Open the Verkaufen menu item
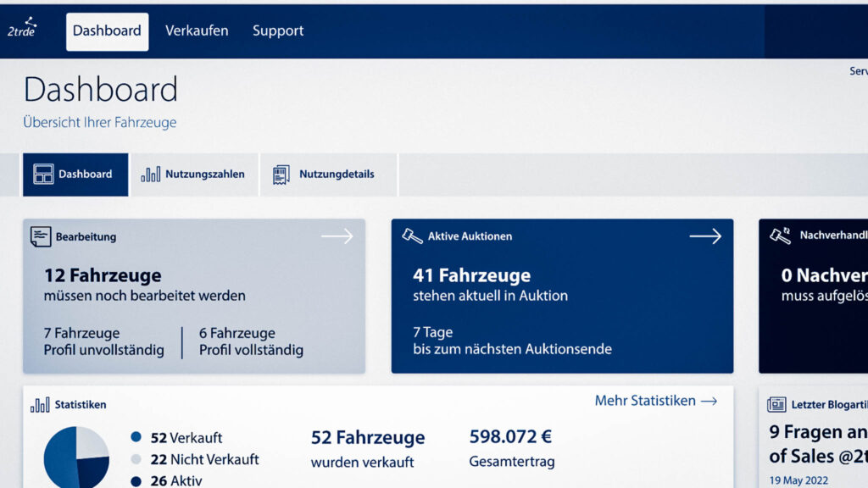868x488 pixels. pos(197,31)
